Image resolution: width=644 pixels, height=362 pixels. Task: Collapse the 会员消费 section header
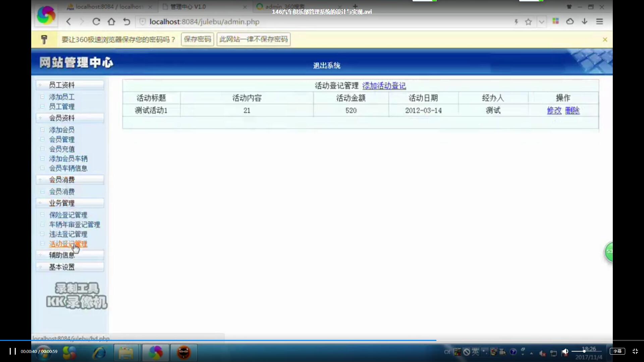[x=70, y=180]
